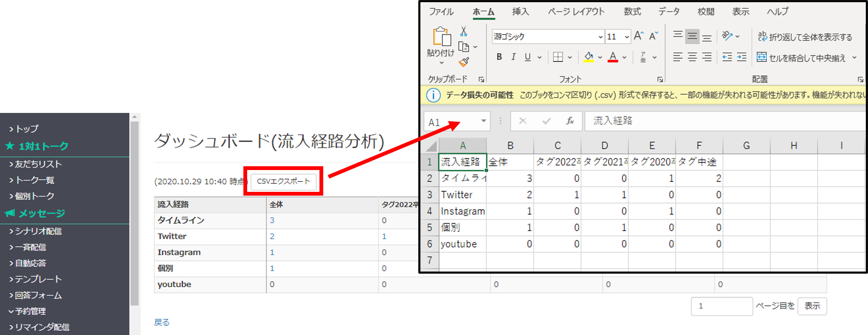Toggle Bold formatting

pyautogui.click(x=499, y=57)
